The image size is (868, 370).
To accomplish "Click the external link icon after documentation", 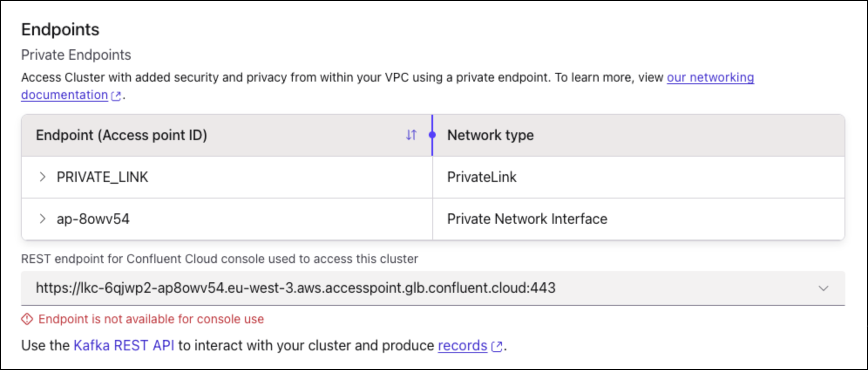I will (x=115, y=96).
